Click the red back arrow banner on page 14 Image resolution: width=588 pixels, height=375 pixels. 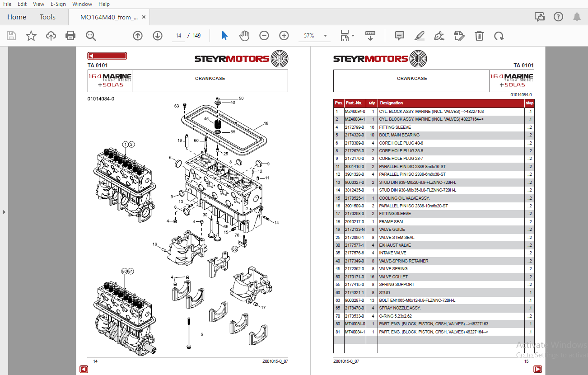[107, 56]
